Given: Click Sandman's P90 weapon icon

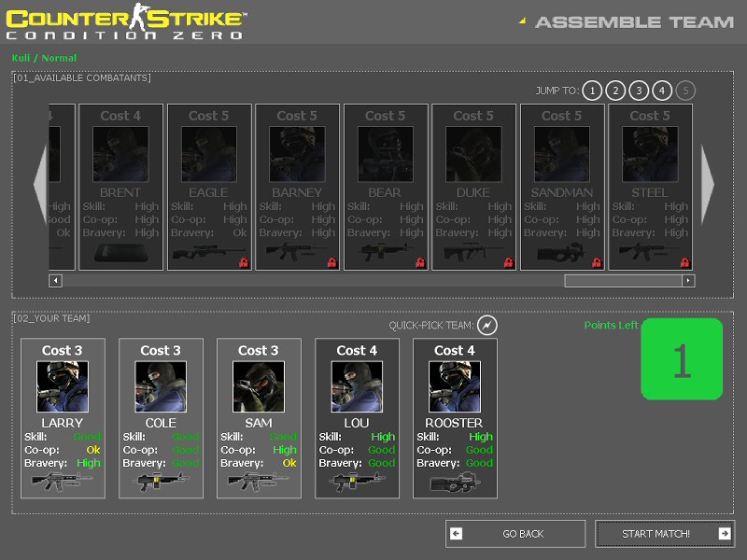Looking at the screenshot, I should [562, 252].
